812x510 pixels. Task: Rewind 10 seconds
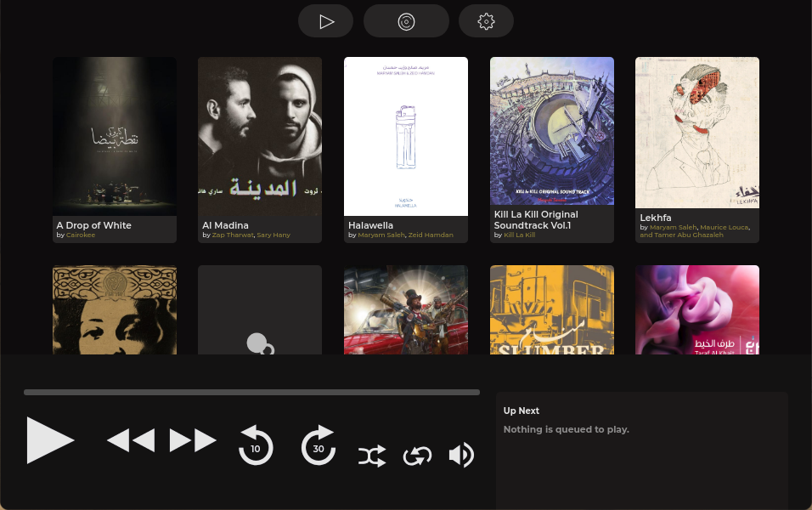click(256, 445)
